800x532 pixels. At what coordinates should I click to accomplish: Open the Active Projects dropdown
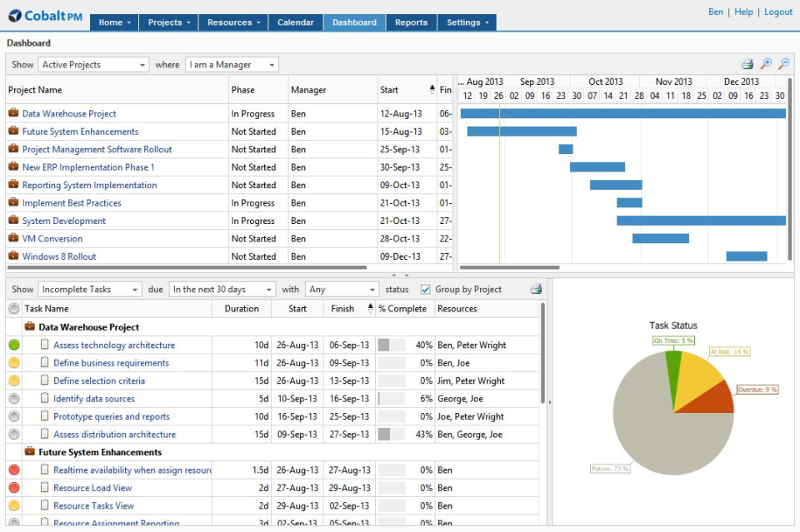coord(93,65)
